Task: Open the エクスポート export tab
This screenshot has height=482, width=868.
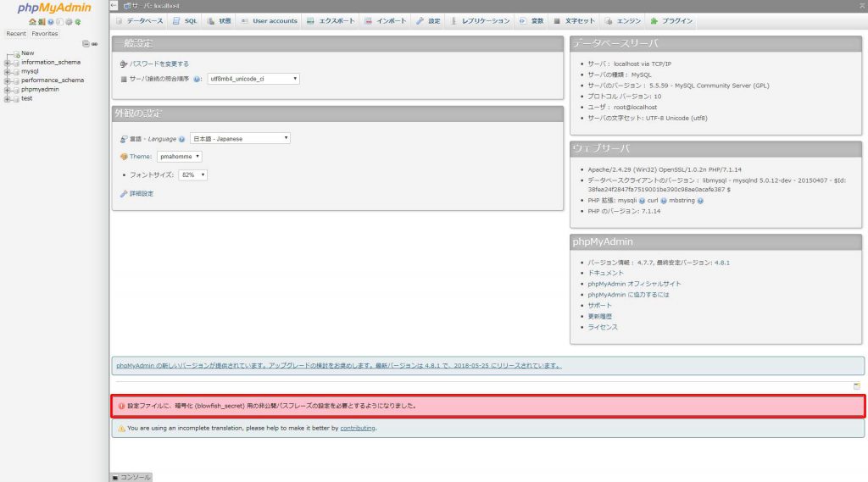Action: (331, 21)
